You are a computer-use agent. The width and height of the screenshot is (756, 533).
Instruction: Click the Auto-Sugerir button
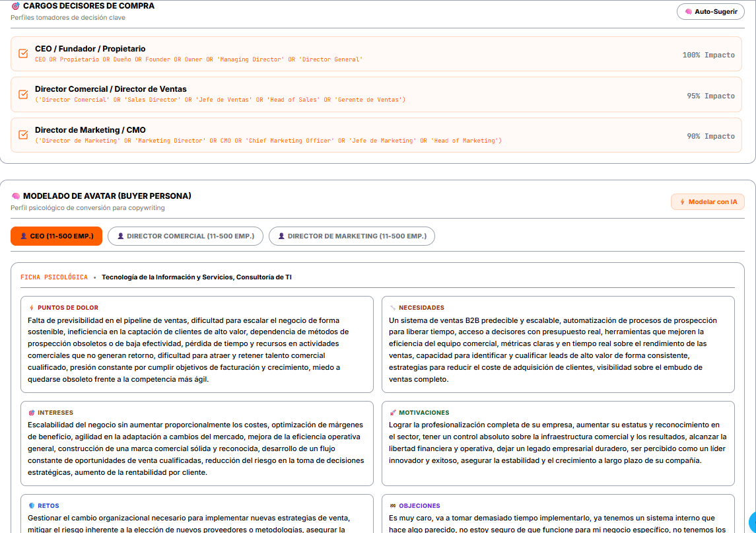pyautogui.click(x=710, y=12)
